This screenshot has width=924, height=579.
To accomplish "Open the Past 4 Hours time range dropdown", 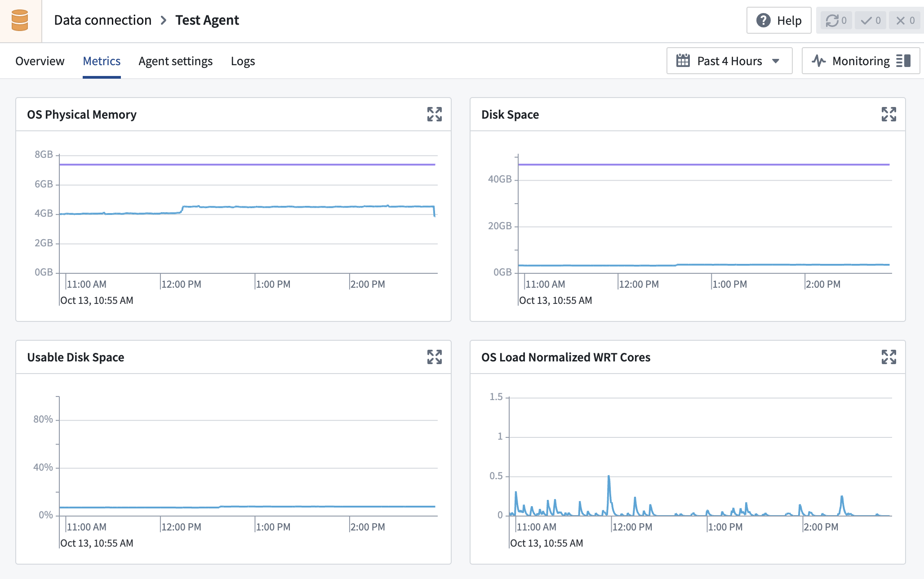I will 729,61.
